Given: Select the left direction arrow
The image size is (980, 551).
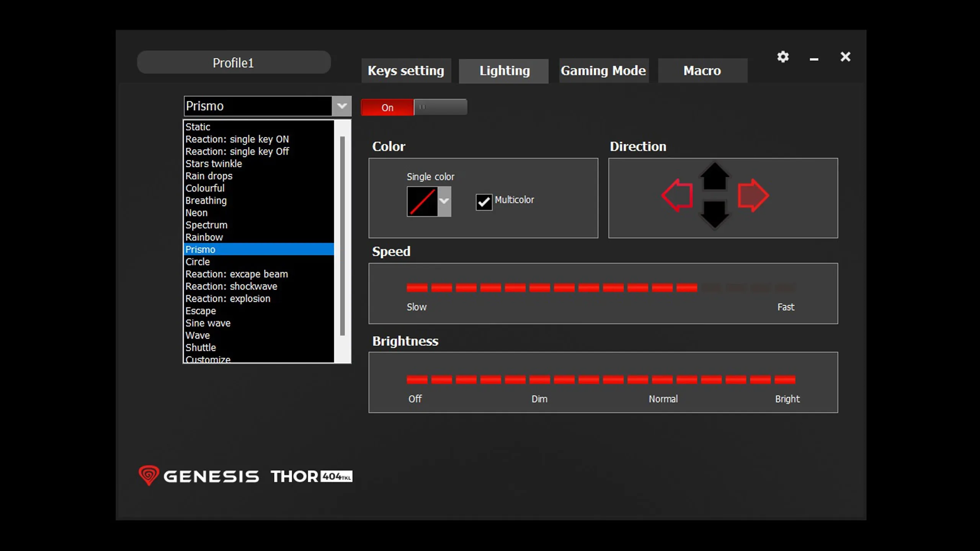Looking at the screenshot, I should (677, 196).
